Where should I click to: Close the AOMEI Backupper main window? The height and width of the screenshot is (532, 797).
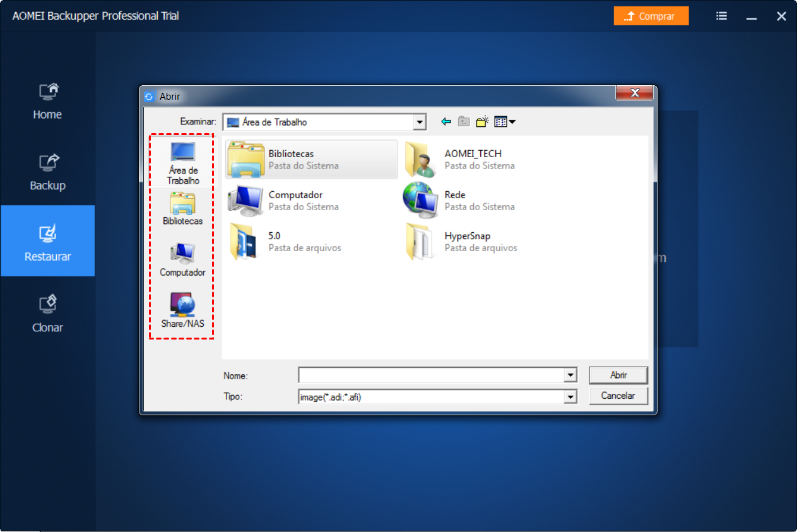[x=781, y=16]
